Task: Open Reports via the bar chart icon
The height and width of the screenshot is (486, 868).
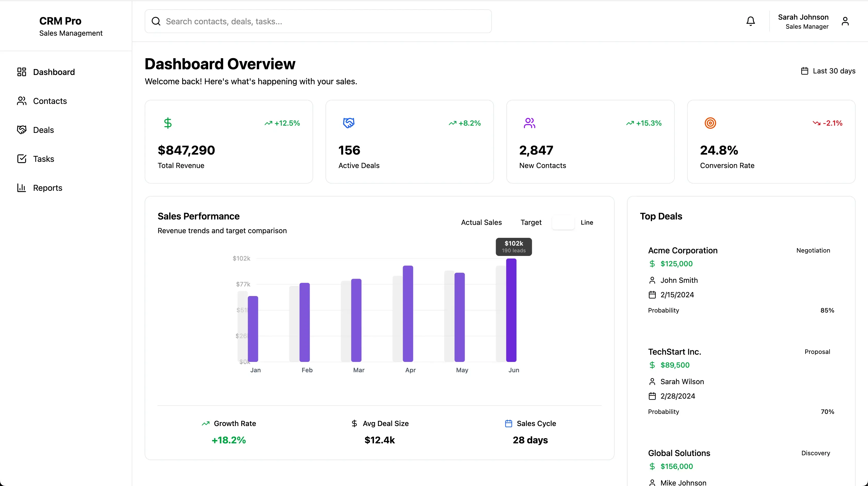Action: pos(21,187)
